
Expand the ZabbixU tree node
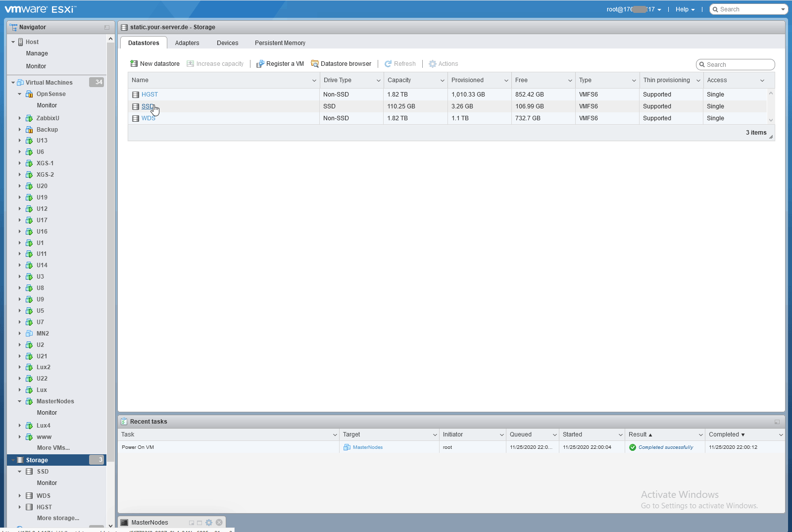pyautogui.click(x=20, y=118)
